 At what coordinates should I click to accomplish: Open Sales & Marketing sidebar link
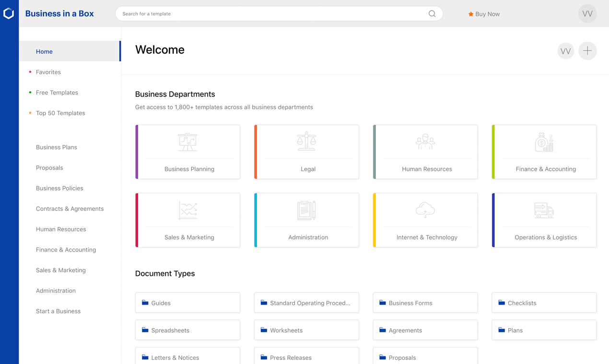61,270
